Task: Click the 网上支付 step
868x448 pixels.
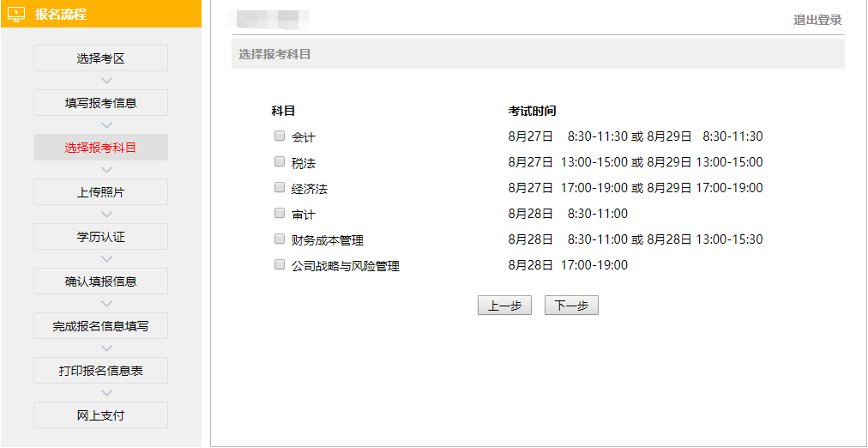Action: pos(100,415)
